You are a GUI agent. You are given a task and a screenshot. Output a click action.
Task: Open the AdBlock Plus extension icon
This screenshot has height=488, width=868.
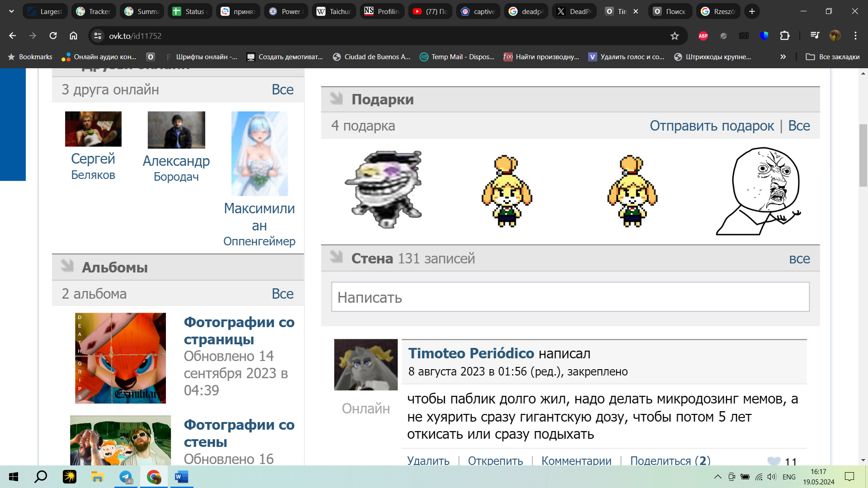[x=703, y=36]
